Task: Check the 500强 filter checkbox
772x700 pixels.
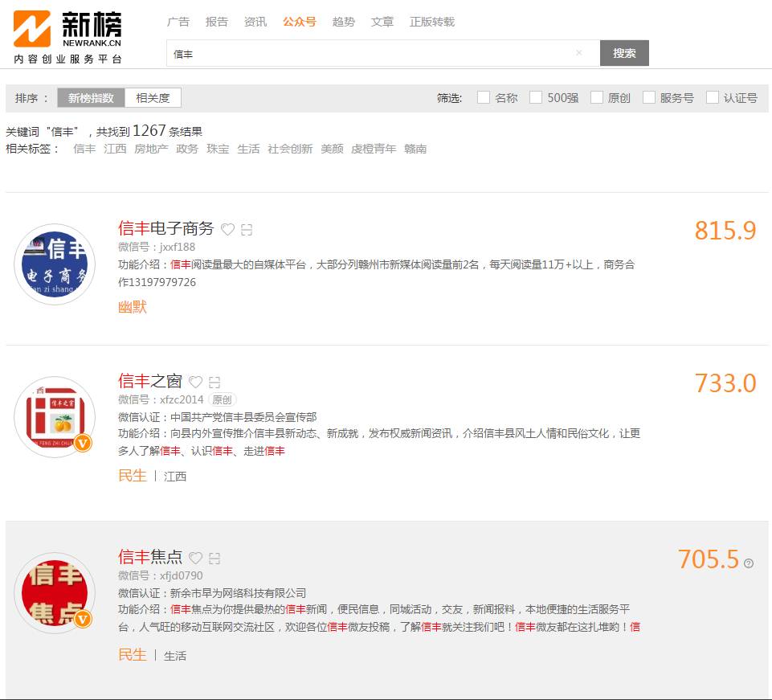Action: 536,97
